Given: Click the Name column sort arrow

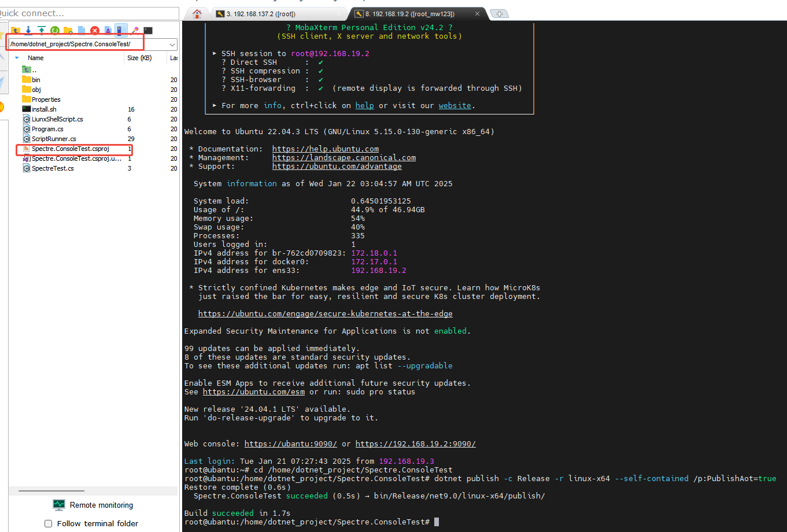Looking at the screenshot, I should click(17, 58).
